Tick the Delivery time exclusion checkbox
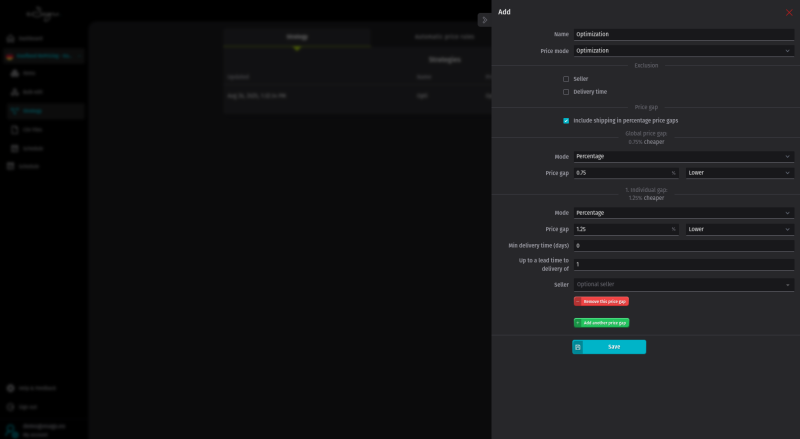The image size is (800, 439). tap(566, 92)
